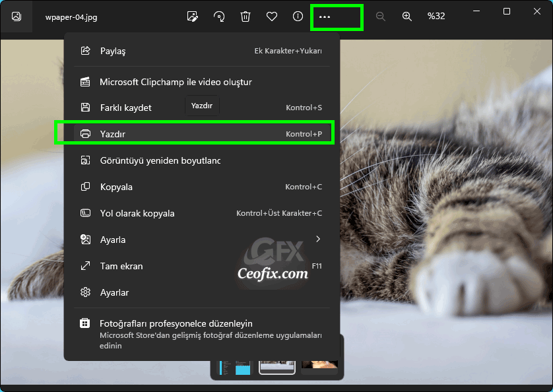Select Microsoft Clipchamp ile video oluştur
553x392 pixels.
pyautogui.click(x=202, y=82)
